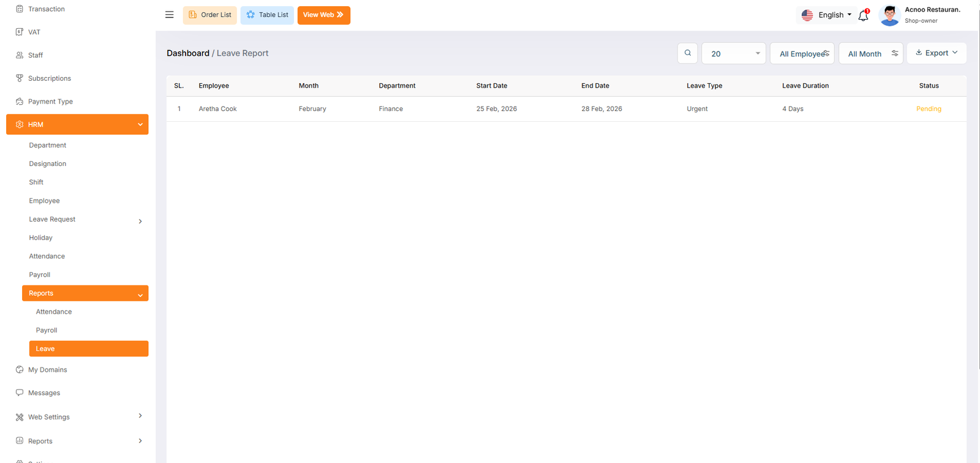Click the Messages chat icon
The width and height of the screenshot is (980, 463).
(x=20, y=393)
